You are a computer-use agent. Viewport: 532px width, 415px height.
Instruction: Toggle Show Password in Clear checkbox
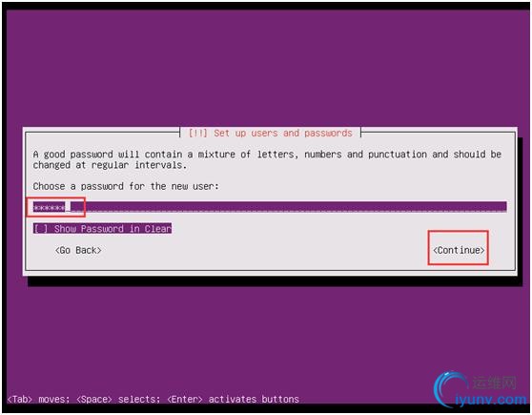coord(102,229)
